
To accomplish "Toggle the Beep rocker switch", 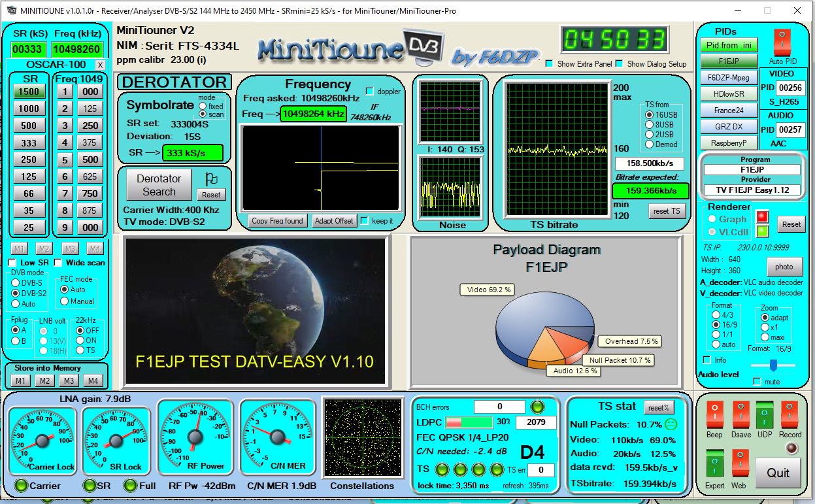I will [714, 416].
